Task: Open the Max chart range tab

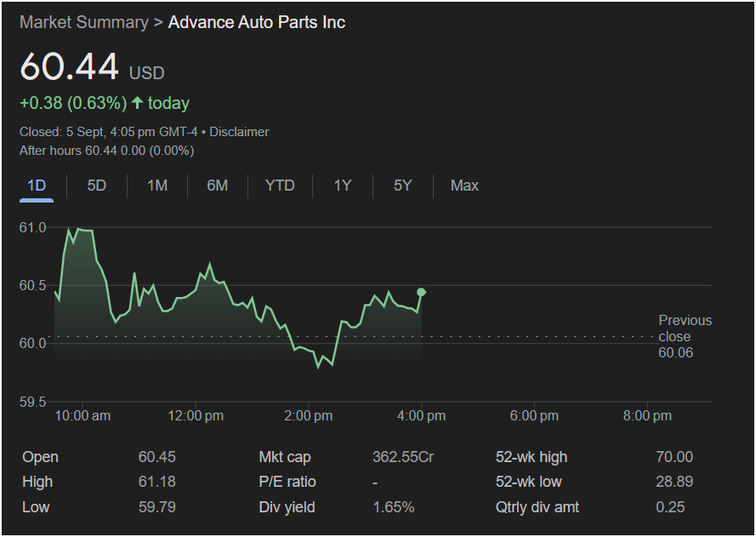Action: point(464,186)
